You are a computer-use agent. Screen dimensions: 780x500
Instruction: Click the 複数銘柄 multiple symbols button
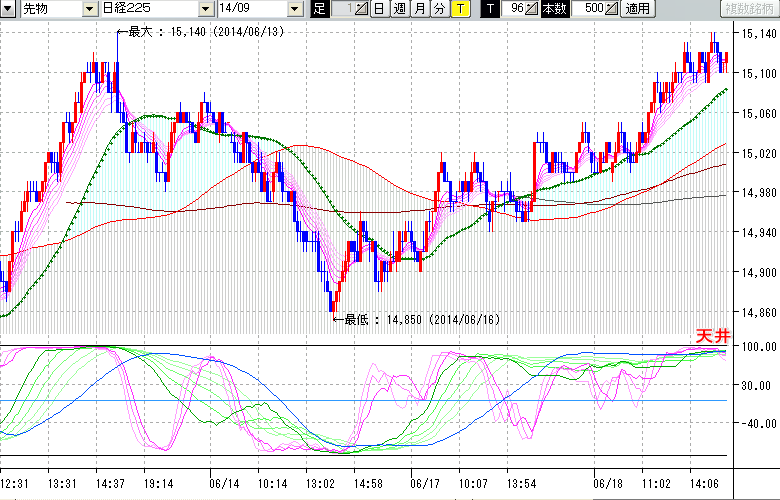[750, 9]
